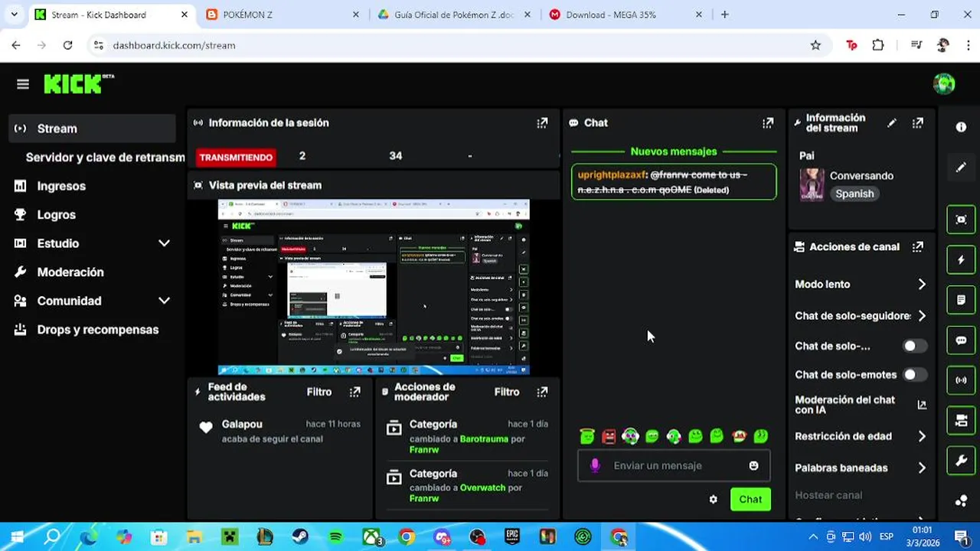Click the Franrw link under the Barotrauma change
Viewport: 980px width, 551px height.
[x=424, y=449]
